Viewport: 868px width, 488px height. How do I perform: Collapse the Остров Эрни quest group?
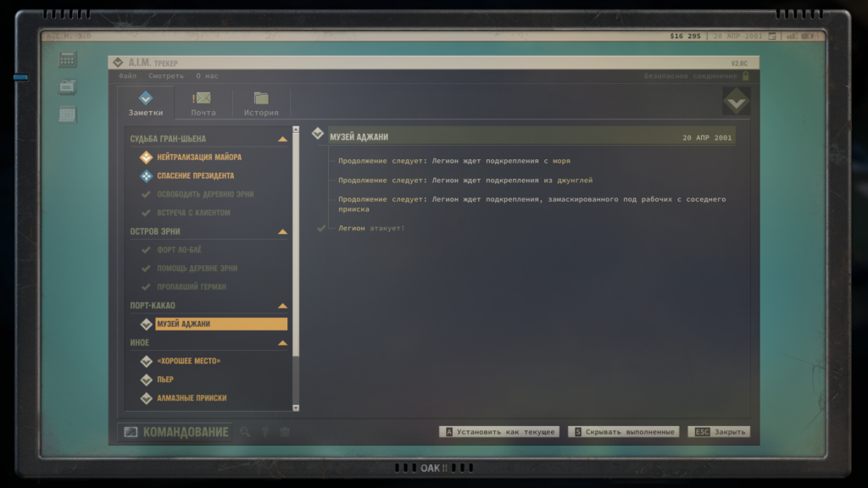click(282, 231)
